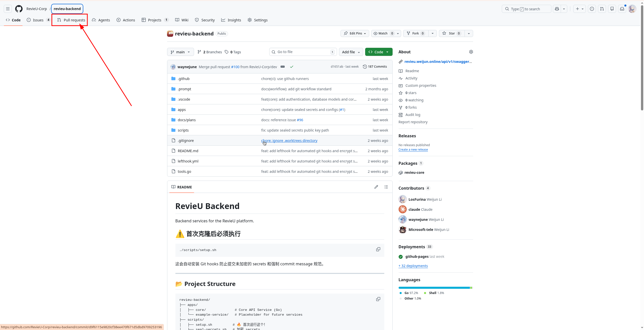Switch to the Issues tab
Image resolution: width=644 pixels, height=330 pixels.
(38, 20)
